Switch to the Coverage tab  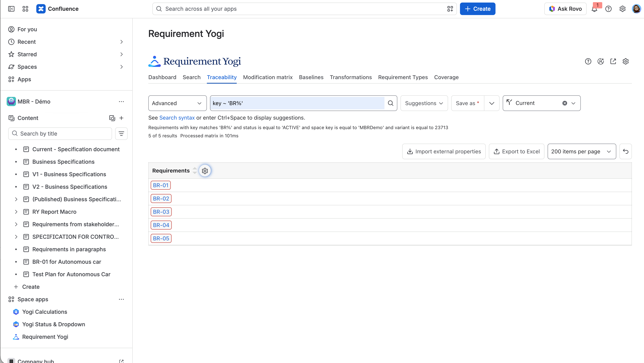click(x=446, y=77)
